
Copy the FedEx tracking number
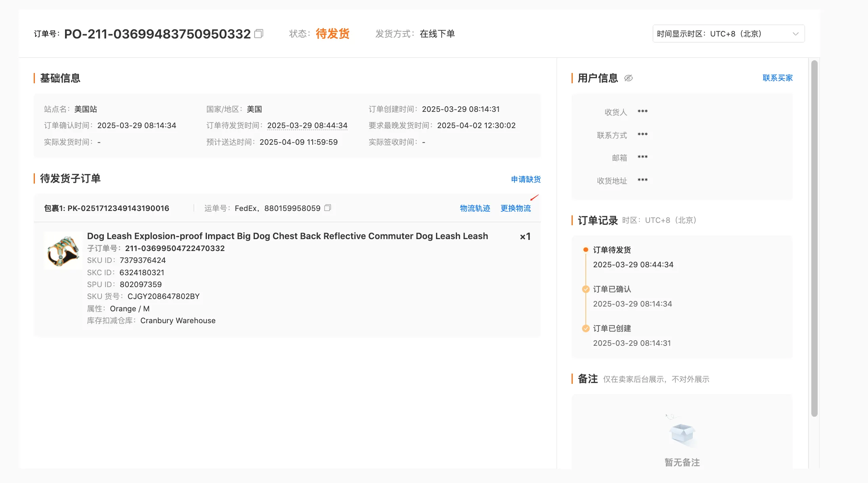click(x=327, y=208)
